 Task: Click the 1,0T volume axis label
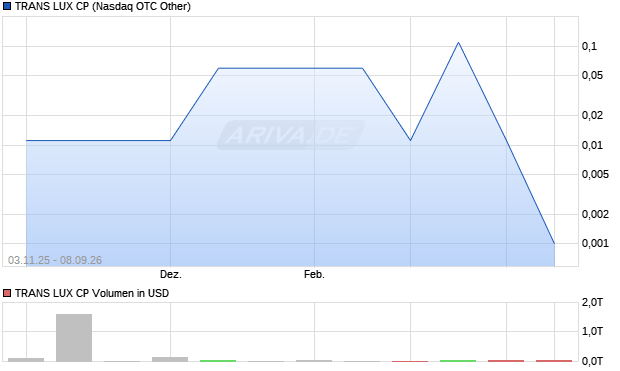tap(592, 331)
